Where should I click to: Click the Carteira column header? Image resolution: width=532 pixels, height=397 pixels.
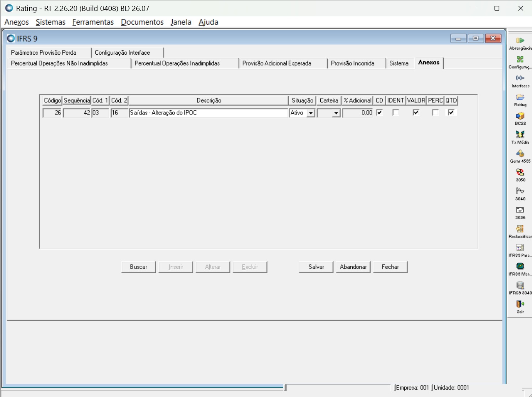[x=329, y=100]
